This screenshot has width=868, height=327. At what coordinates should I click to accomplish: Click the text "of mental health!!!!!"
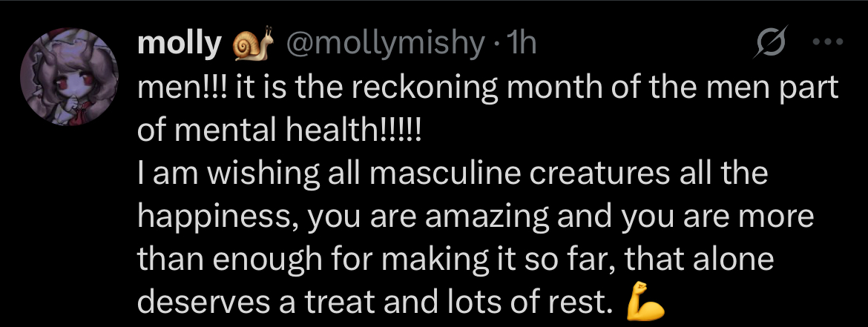[x=279, y=131]
